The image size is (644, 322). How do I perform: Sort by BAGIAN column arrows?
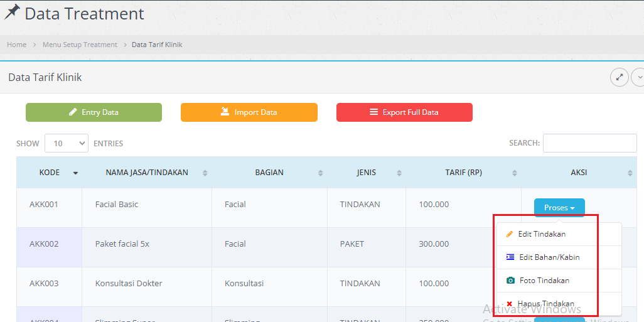click(320, 173)
